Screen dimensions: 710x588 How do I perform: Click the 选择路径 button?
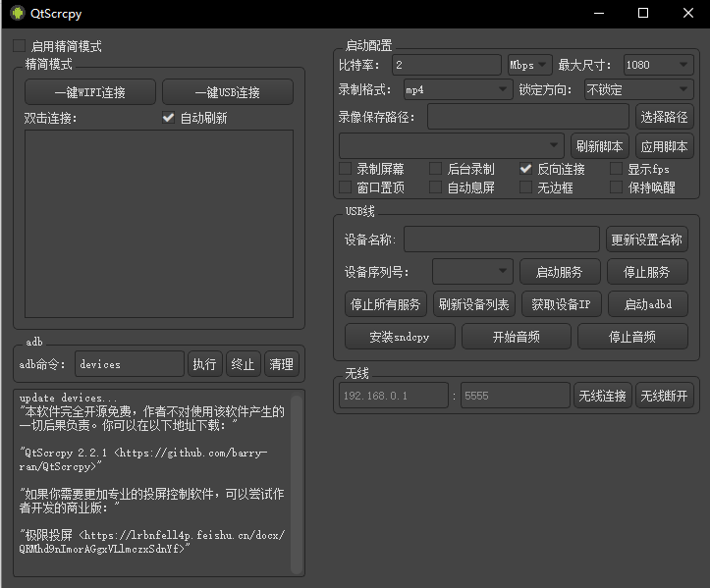[664, 117]
